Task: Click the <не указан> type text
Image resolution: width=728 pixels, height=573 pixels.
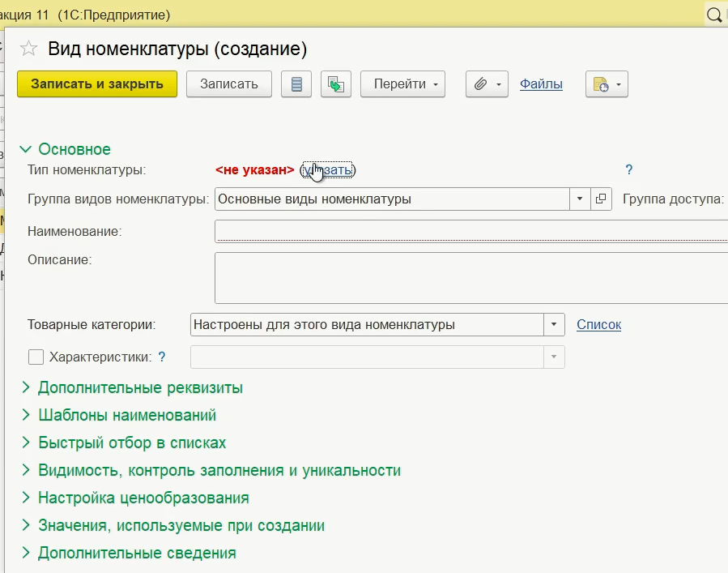Action: 255,169
